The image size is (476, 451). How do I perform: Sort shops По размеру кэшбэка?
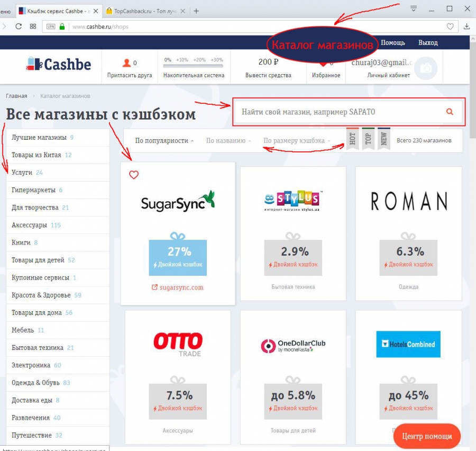point(296,141)
